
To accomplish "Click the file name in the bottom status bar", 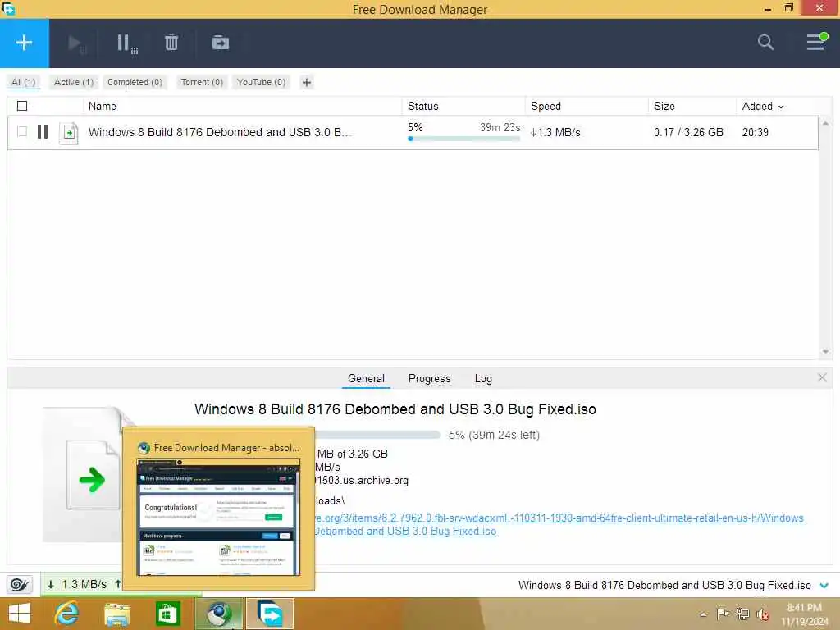I will tap(664, 585).
